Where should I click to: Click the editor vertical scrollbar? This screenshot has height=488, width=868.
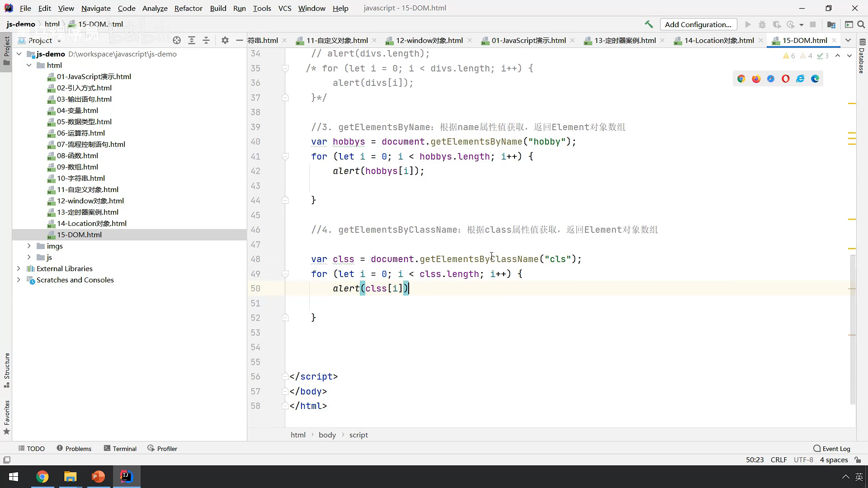[853, 330]
